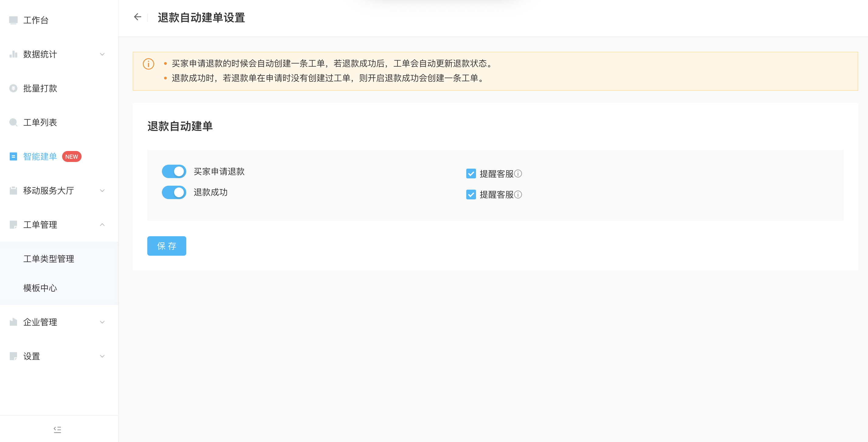Click info icon beside 退款成功 提醒客服
Image resolution: width=868 pixels, height=442 pixels.
tap(518, 195)
